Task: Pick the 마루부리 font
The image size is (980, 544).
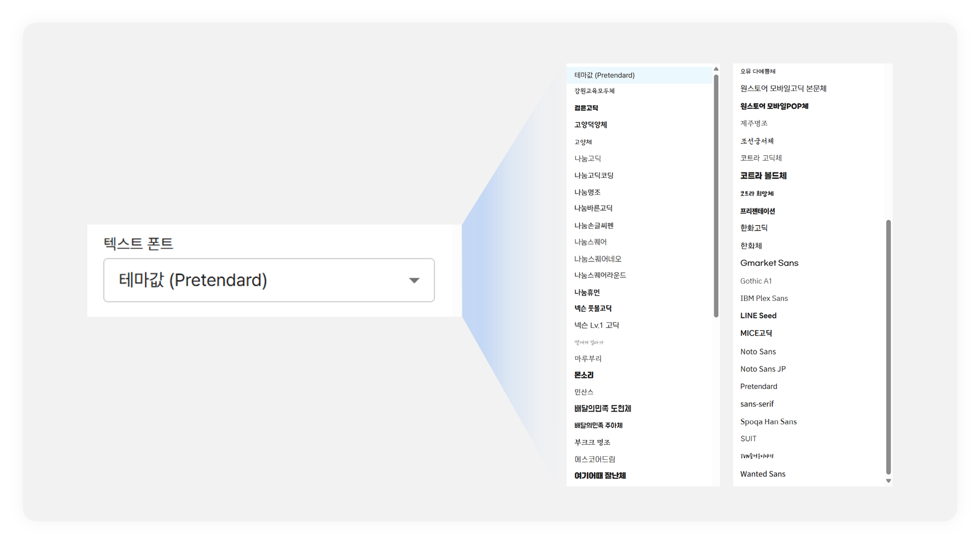Action: 588,359
